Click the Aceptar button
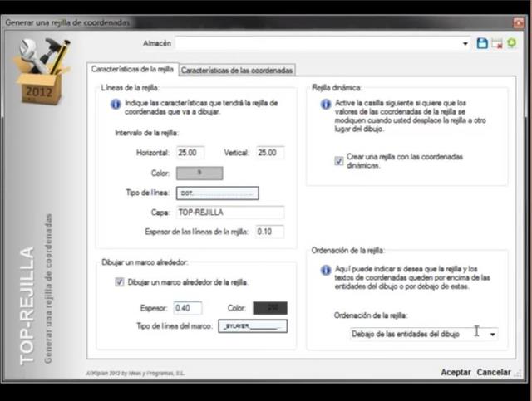532x401 pixels. point(456,372)
